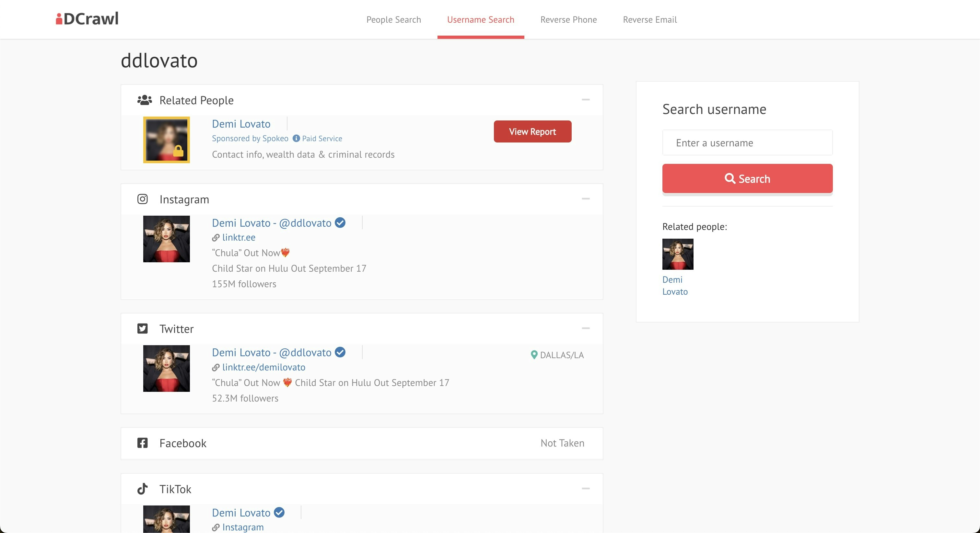This screenshot has height=533, width=980.
Task: Open the linktr.ee/demilovato link
Action: pos(264,367)
